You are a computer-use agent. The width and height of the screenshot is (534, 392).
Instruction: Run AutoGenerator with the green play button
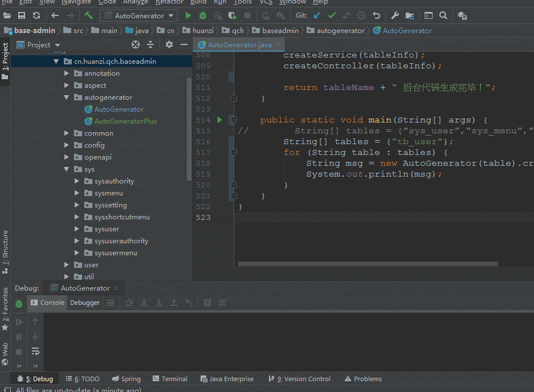coord(188,15)
